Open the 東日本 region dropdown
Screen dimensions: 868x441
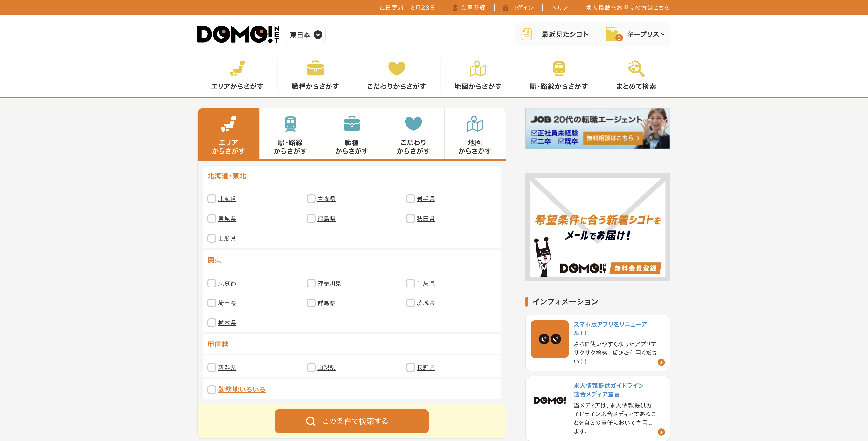coord(306,35)
